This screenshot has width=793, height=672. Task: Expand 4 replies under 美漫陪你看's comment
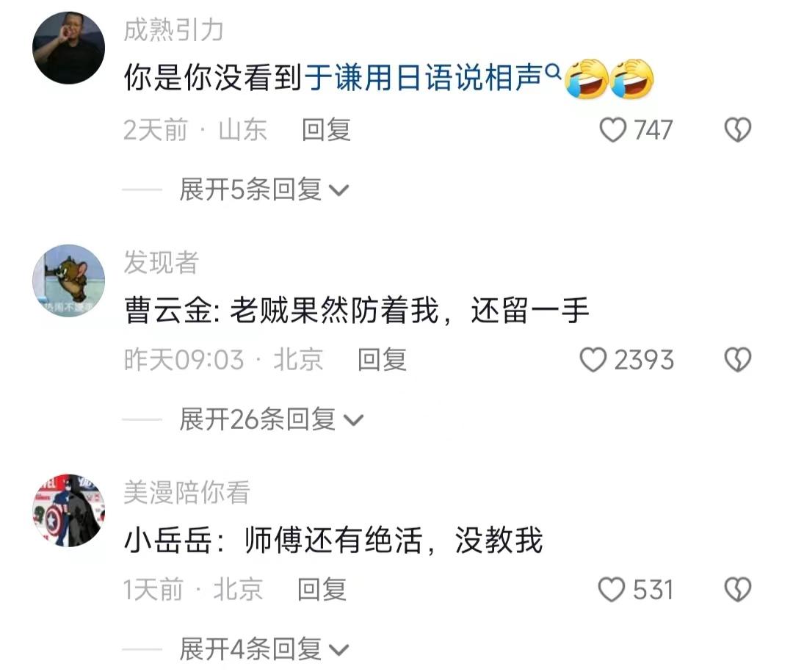[264, 649]
